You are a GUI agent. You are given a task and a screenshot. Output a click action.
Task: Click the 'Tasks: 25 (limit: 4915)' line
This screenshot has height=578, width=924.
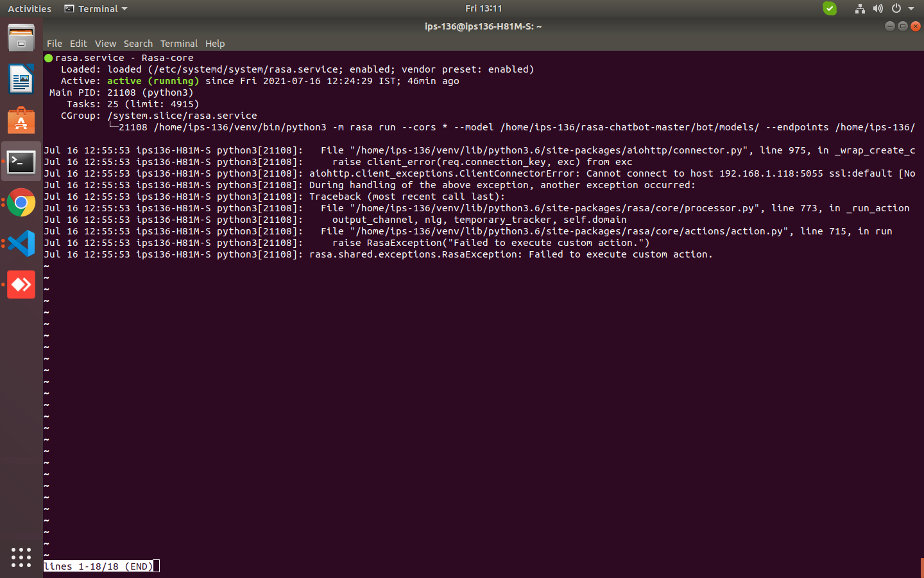pyautogui.click(x=133, y=104)
